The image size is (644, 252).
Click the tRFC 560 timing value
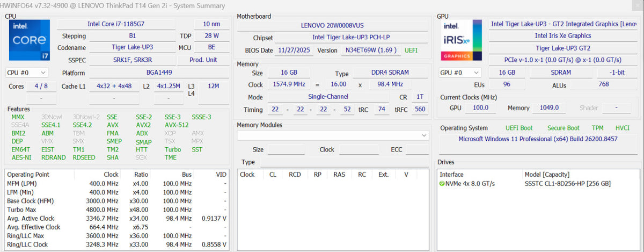(x=420, y=110)
